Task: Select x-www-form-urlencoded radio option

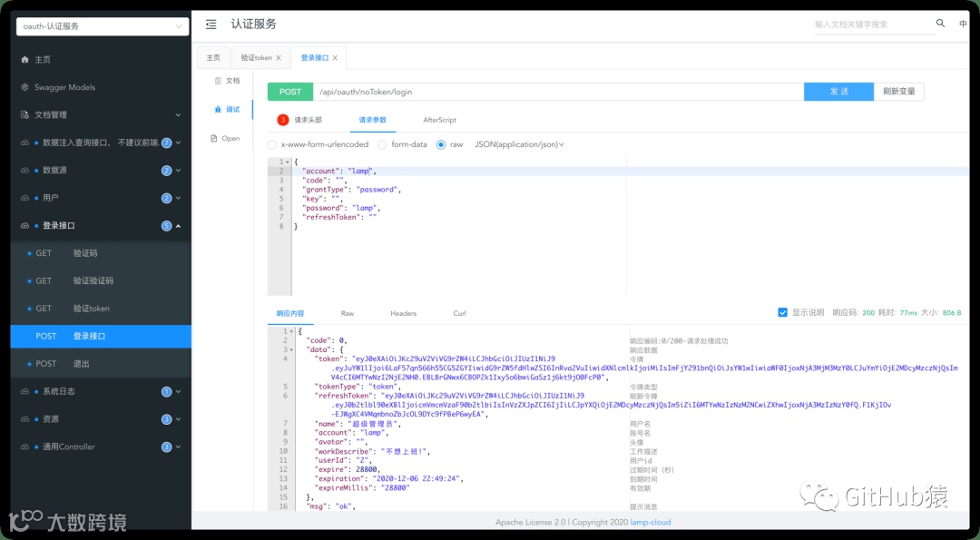Action: pos(272,144)
